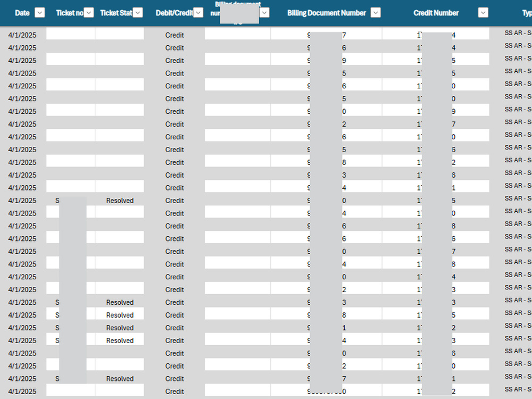This screenshot has width=532, height=399.
Task: Select the Ticket no header label
Action: point(70,13)
